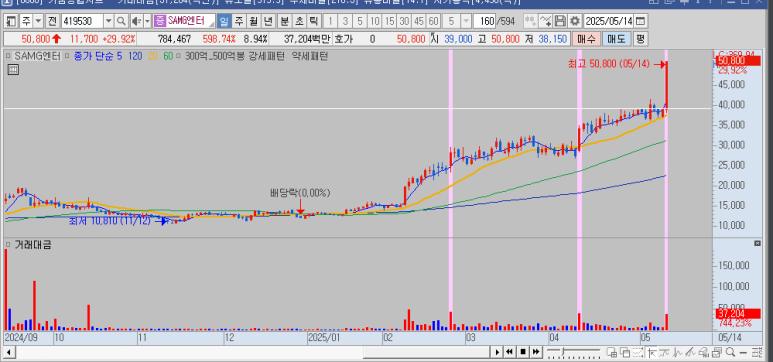Open the calendar date picker
This screenshot has width=773, height=362.
pyautogui.click(x=640, y=21)
